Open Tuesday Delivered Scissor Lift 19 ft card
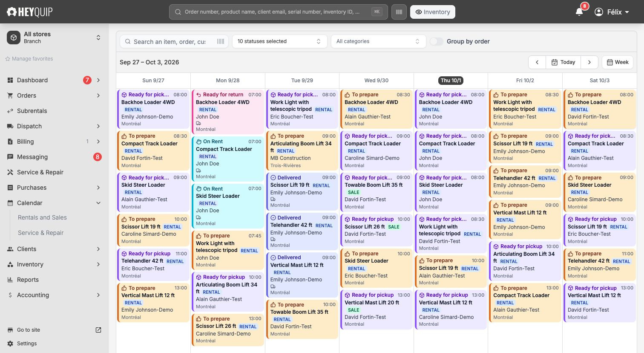 click(x=302, y=191)
